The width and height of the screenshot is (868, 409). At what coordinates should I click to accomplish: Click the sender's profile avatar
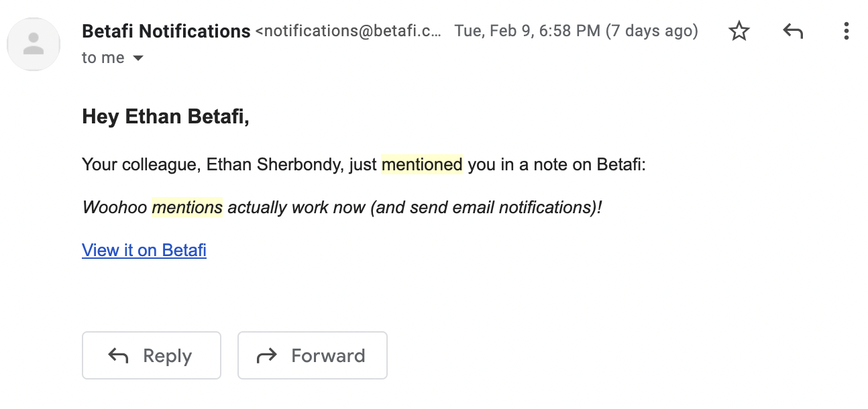[34, 44]
